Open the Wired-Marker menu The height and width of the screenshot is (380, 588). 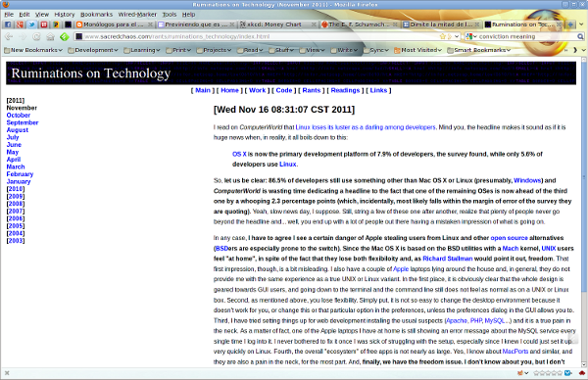tap(137, 15)
